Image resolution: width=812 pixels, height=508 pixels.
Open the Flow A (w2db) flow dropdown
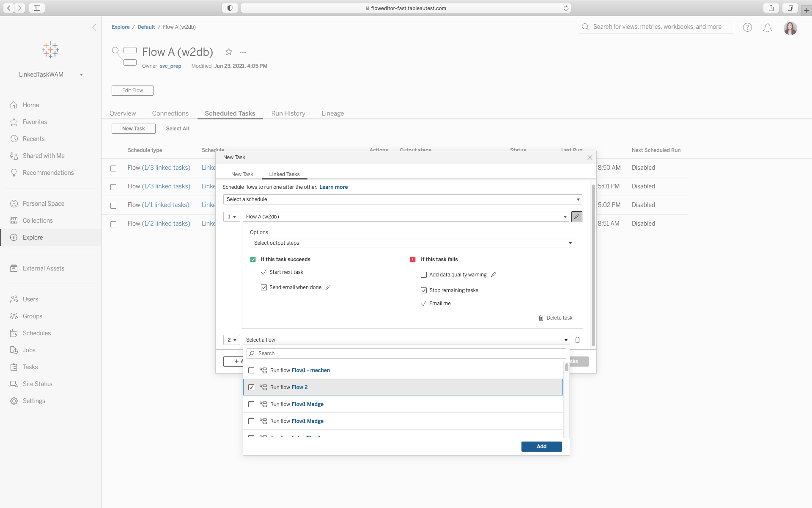[x=406, y=217]
